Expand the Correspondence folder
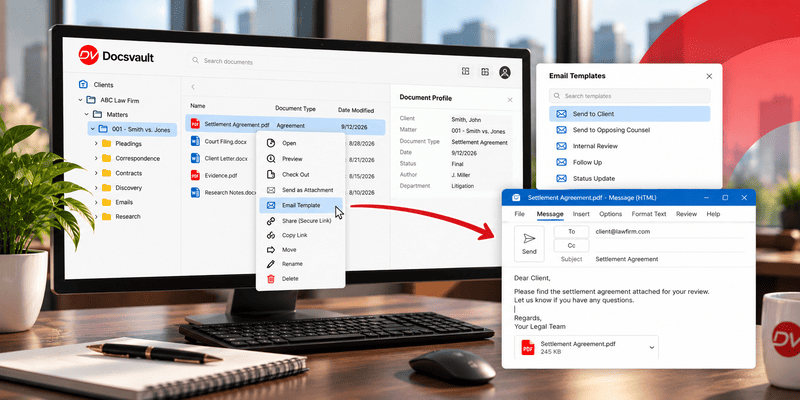Viewport: 800px width, 400px height. (96, 158)
